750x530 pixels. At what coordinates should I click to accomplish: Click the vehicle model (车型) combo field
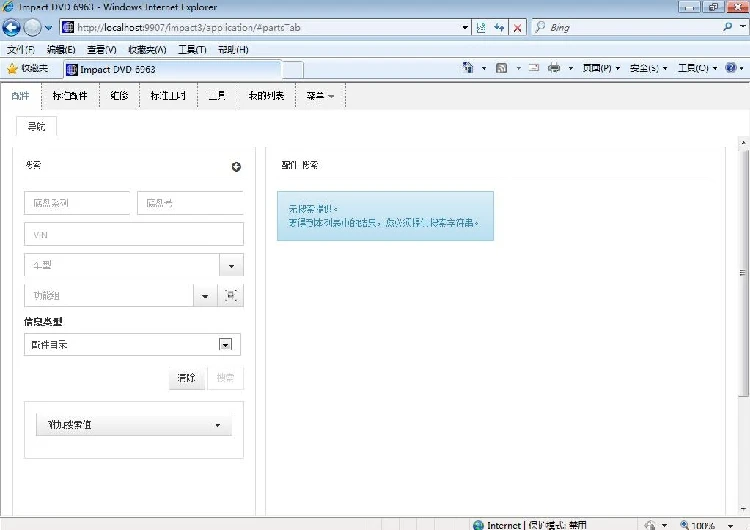click(x=121, y=265)
